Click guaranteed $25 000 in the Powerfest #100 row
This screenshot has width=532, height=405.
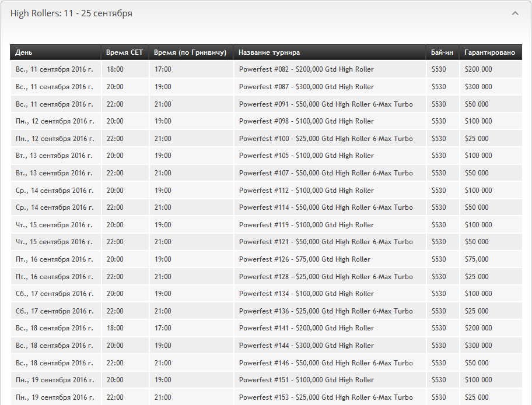(477, 139)
